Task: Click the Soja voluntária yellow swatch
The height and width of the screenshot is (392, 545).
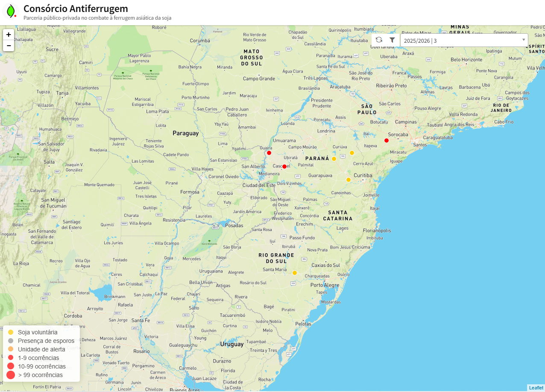Action: click(11, 332)
